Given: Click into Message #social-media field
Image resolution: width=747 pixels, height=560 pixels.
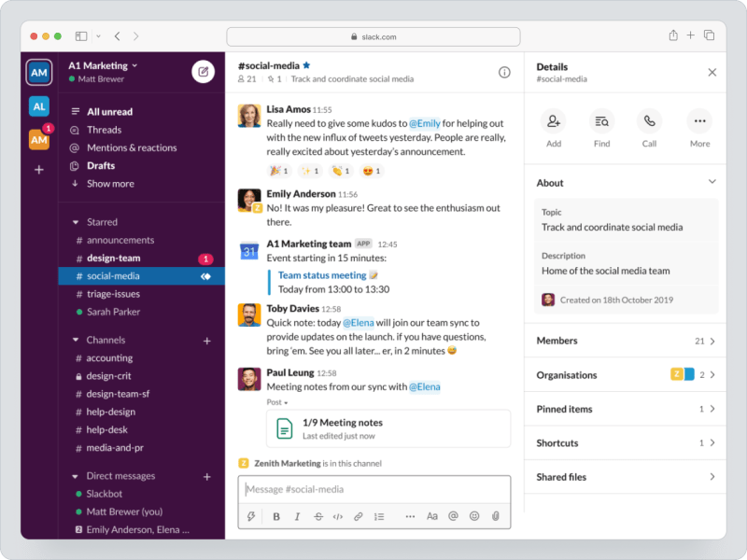Looking at the screenshot, I should pyautogui.click(x=374, y=489).
